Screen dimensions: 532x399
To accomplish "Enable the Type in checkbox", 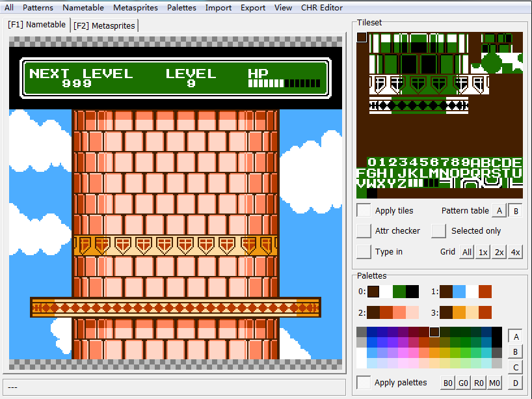I will tap(364, 252).
